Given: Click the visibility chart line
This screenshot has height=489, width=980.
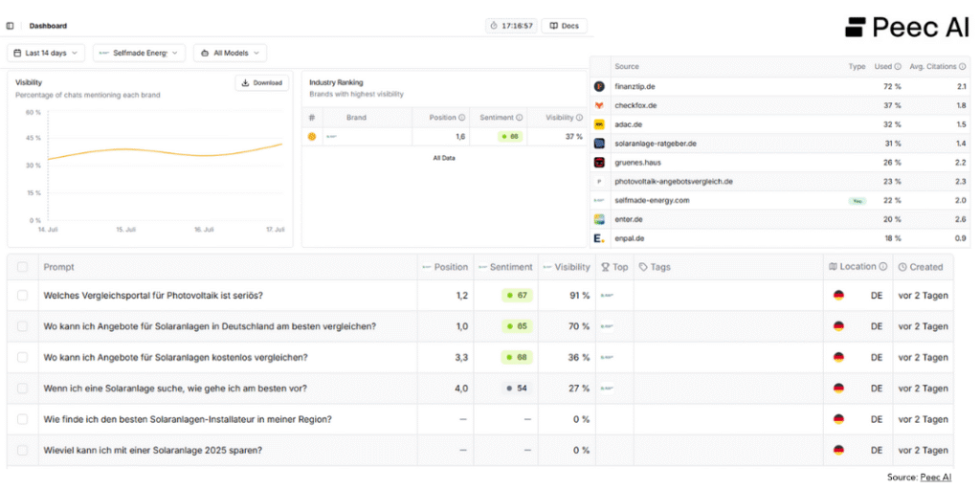Looking at the screenshot, I should [166, 150].
